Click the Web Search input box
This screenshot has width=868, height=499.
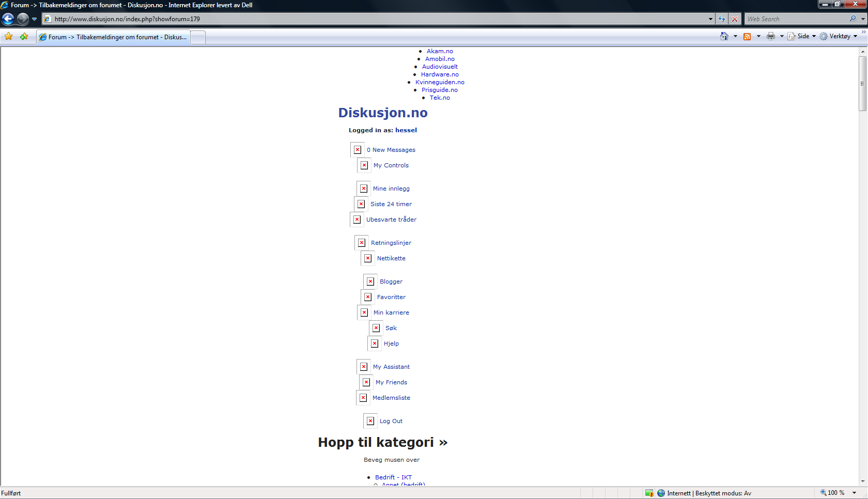(x=796, y=19)
